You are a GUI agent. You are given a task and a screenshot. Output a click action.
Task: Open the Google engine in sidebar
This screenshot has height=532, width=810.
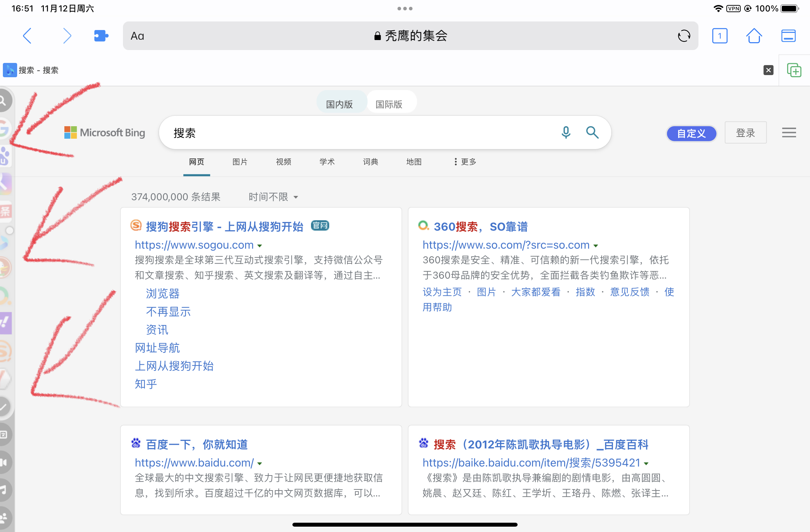click(x=4, y=129)
